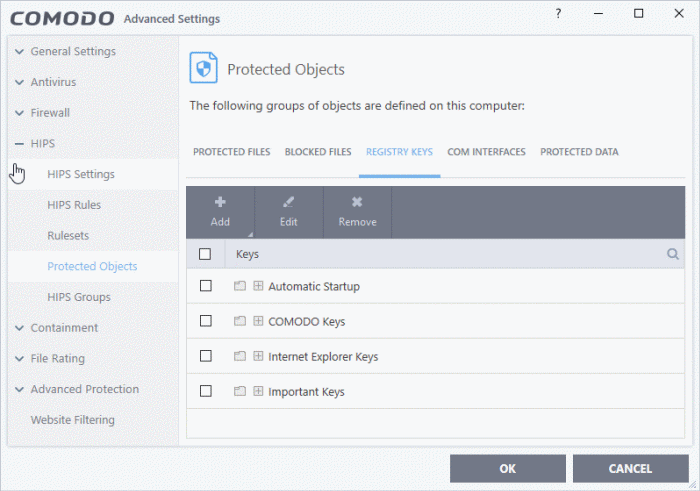700x491 pixels.
Task: Toggle the select-all Keys header checkbox
Action: pyautogui.click(x=206, y=255)
